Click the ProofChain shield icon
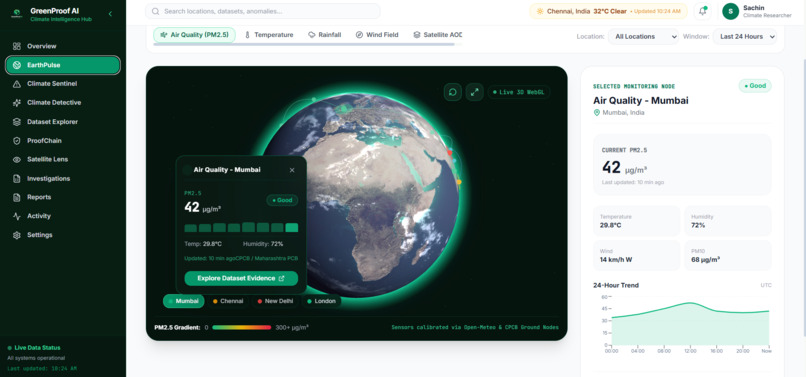This screenshot has height=377, width=806. click(x=17, y=140)
